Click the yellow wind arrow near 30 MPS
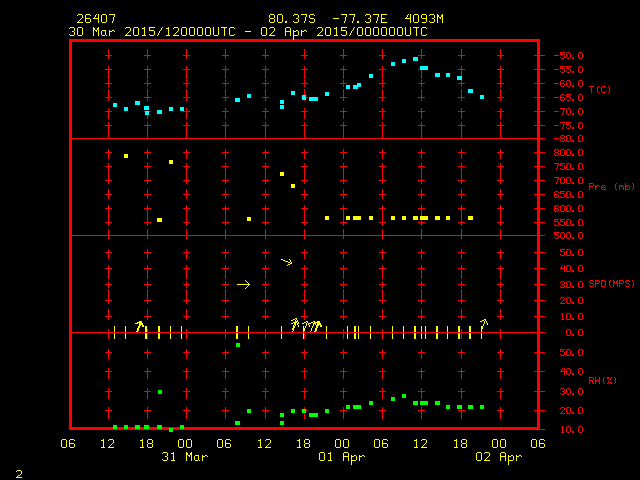This screenshot has width=640, height=480. pyautogui.click(x=243, y=285)
